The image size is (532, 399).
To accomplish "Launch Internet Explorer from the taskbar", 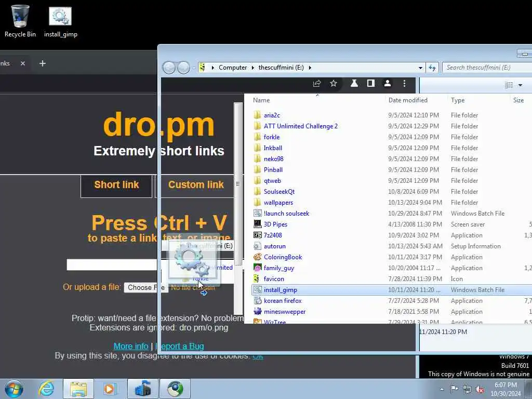I will (x=46, y=389).
